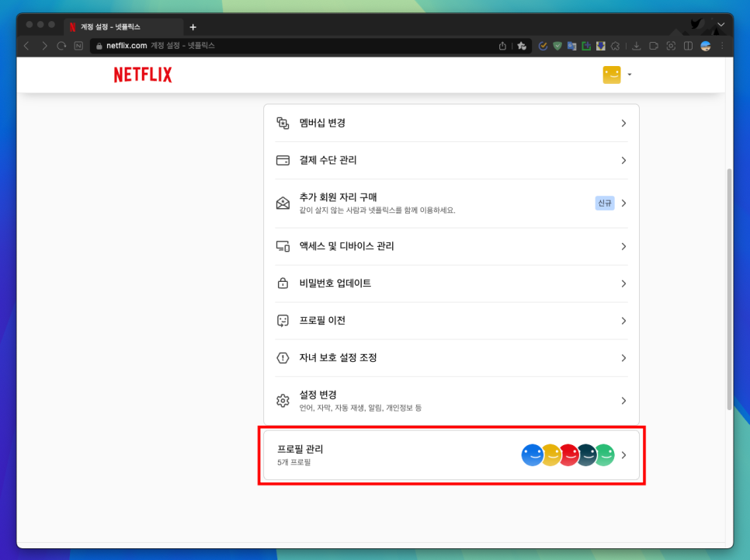The image size is (750, 560).
Task: Open the tab list chevron at top right
Action: (x=720, y=24)
